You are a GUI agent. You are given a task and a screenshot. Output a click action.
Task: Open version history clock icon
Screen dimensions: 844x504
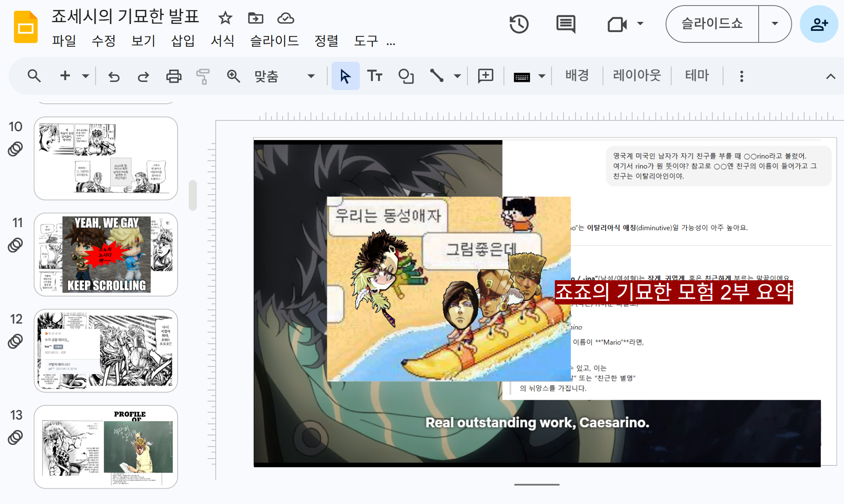pos(519,24)
